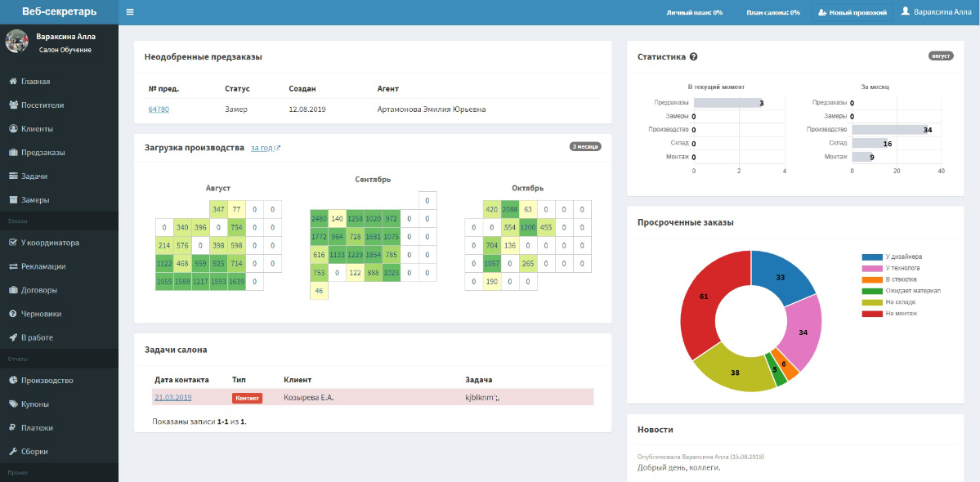This screenshot has height=482, width=980.
Task: Click the В работе rocket icon
Action: click(x=13, y=337)
